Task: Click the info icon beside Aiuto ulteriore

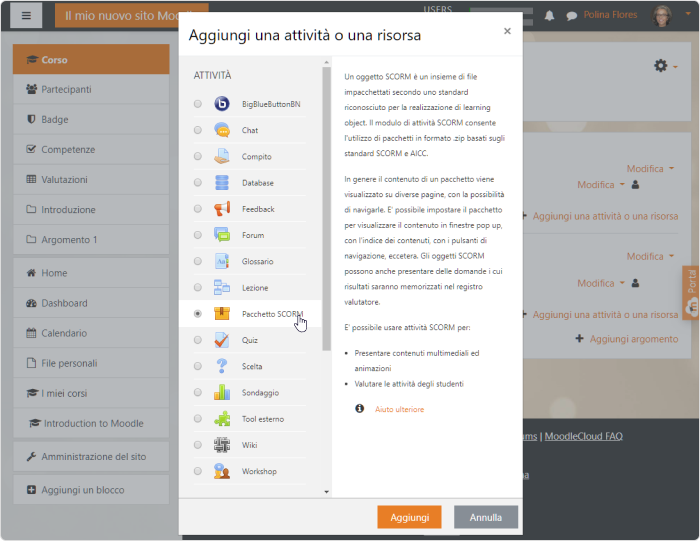Action: click(x=359, y=408)
